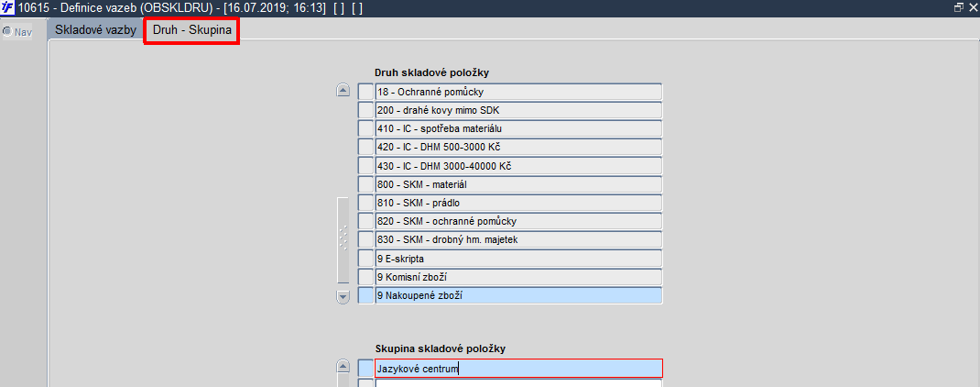Mark the row box beside 810 - SKM - prádlo

coord(365,203)
